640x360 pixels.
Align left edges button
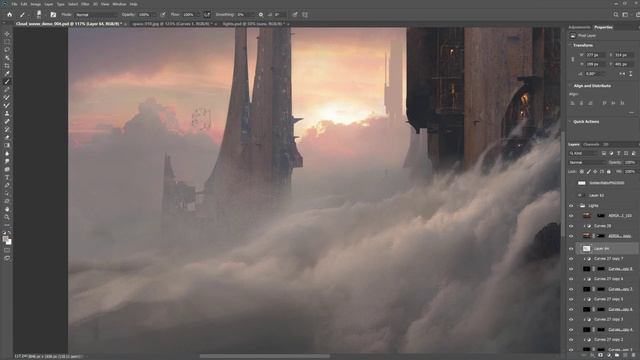coord(573,103)
